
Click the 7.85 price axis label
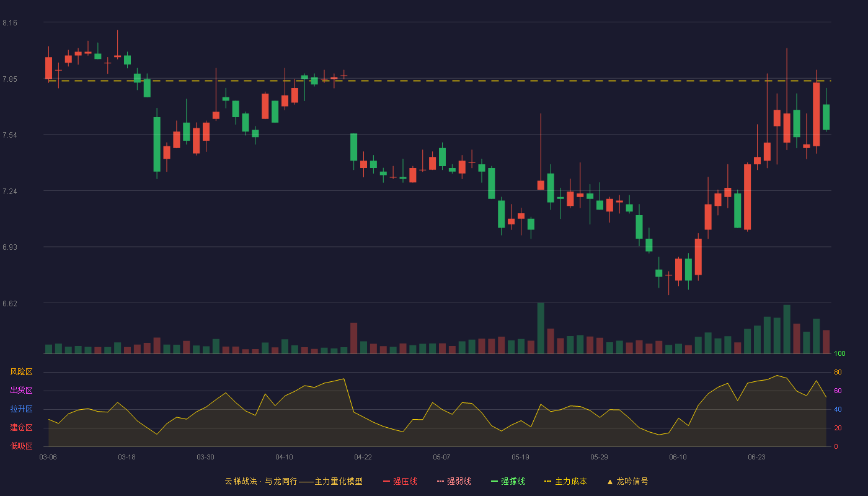tap(10, 79)
